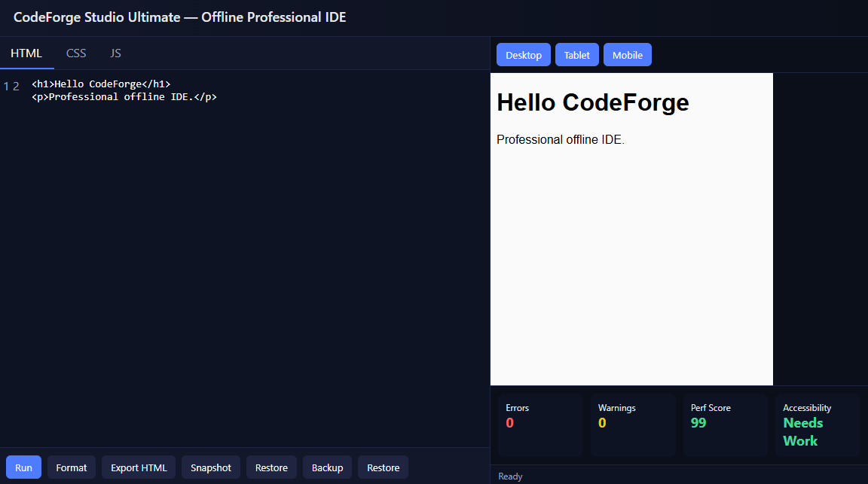Click the Restore button after Backup
Image resolution: width=868 pixels, height=484 pixels.
[x=383, y=467]
